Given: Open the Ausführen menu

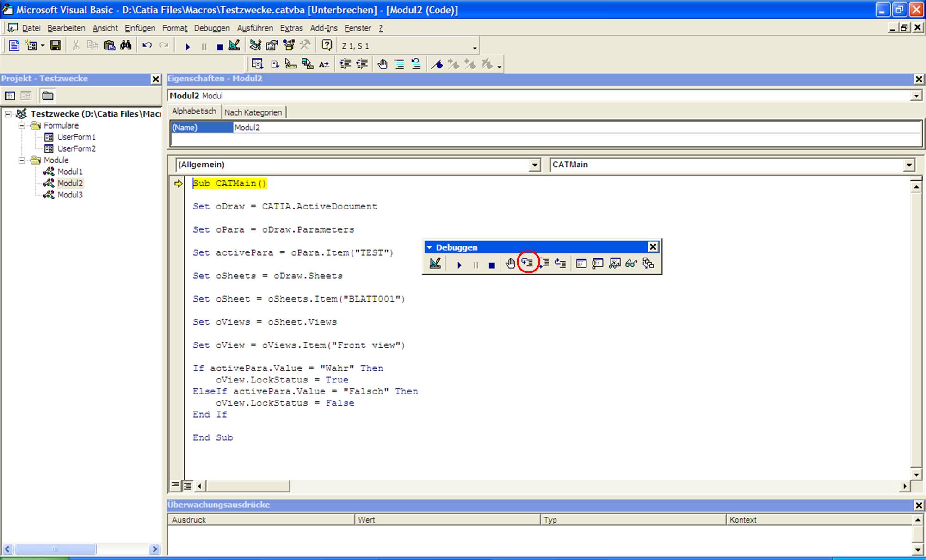Looking at the screenshot, I should click(x=255, y=28).
